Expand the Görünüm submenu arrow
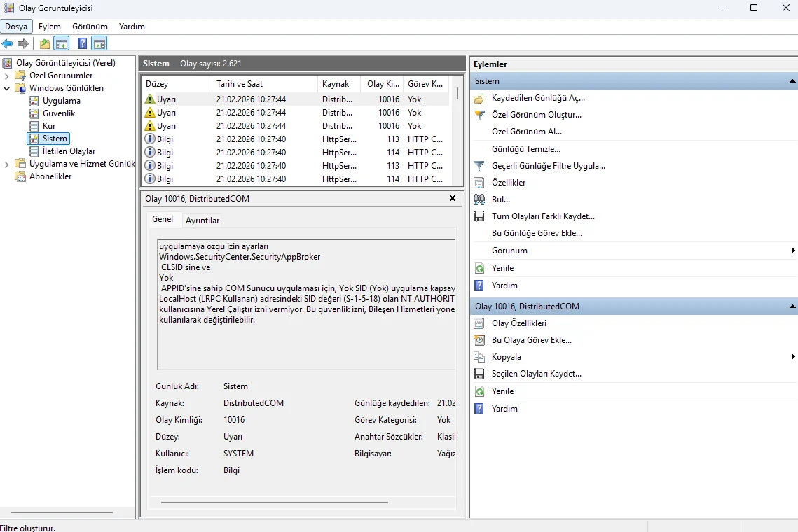798x532 pixels. pos(793,251)
